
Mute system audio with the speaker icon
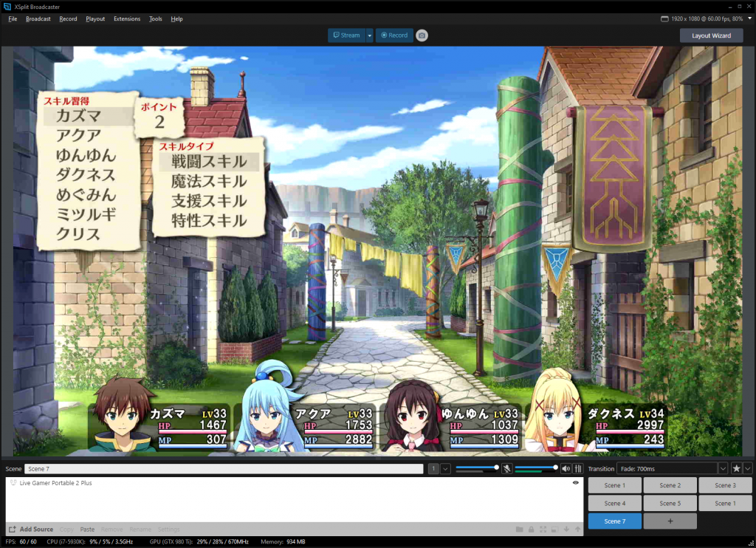[566, 468]
